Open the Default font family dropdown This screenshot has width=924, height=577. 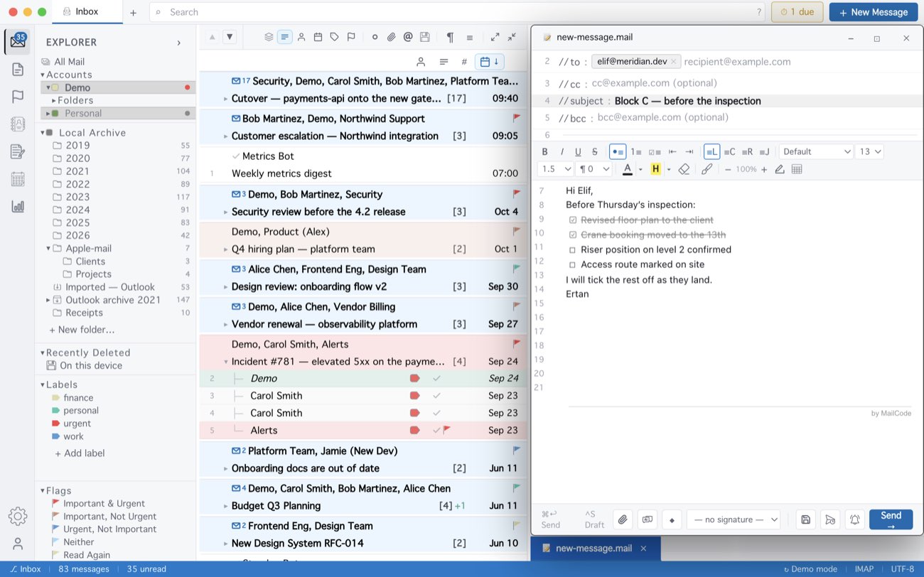pyautogui.click(x=817, y=151)
